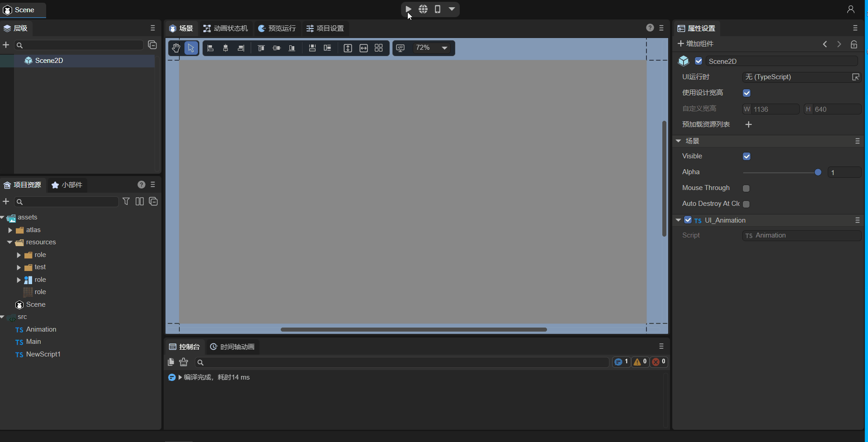Click the browser preview globe icon
The image size is (868, 442).
423,9
